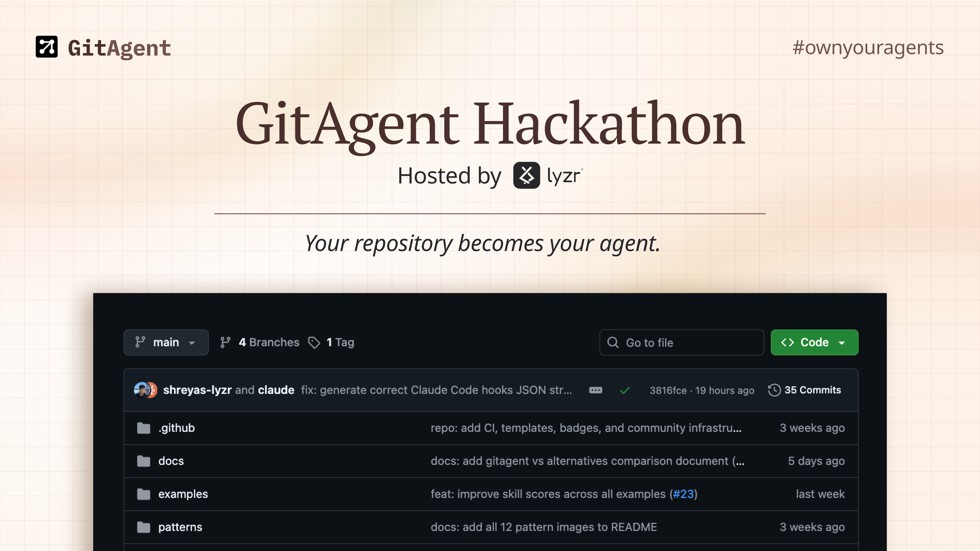Open pull request #23 link
This screenshot has width=980, height=551.
pyautogui.click(x=684, y=494)
